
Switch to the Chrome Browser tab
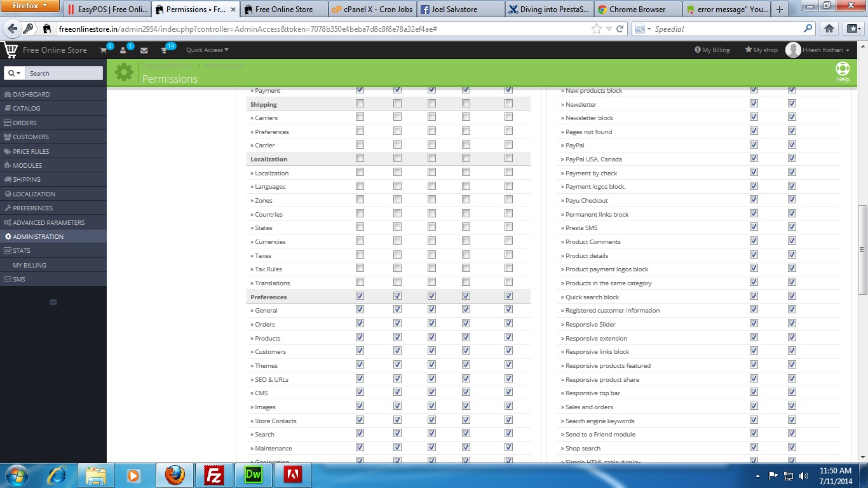tap(638, 10)
